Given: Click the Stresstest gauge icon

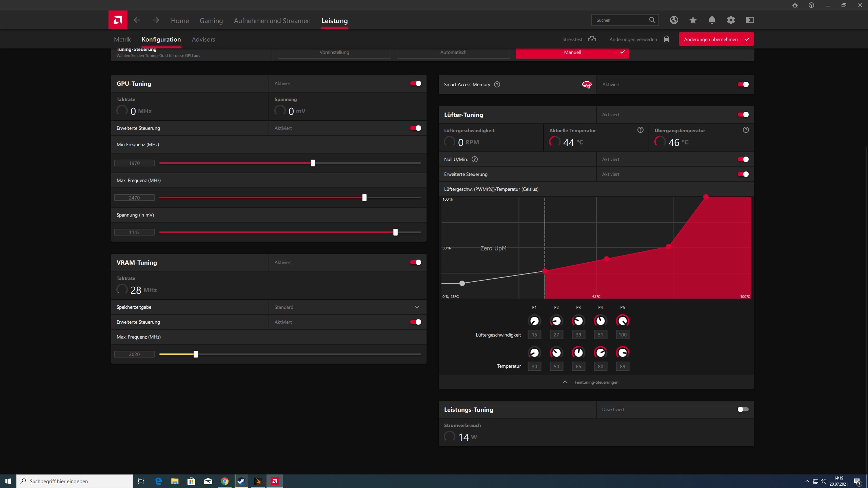Looking at the screenshot, I should coord(592,39).
